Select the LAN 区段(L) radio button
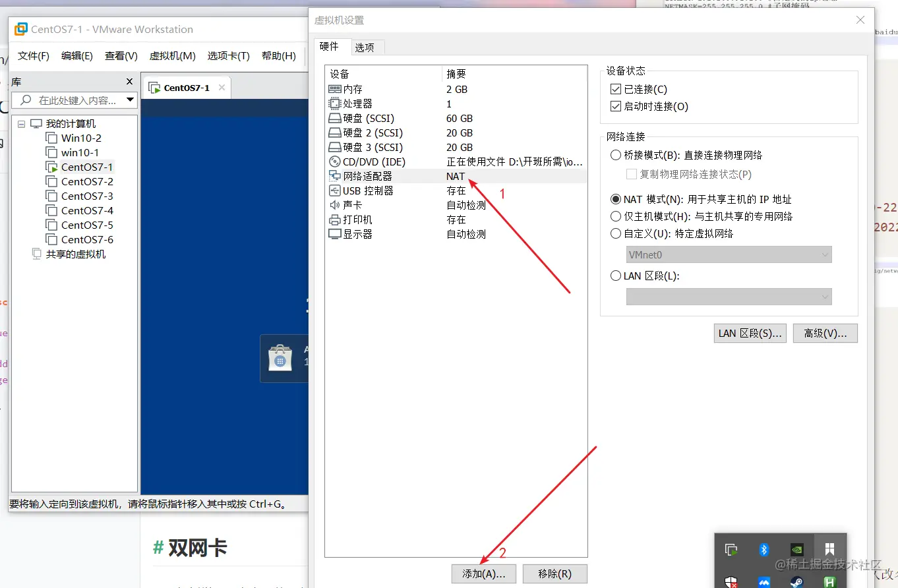898x588 pixels. [x=616, y=276]
